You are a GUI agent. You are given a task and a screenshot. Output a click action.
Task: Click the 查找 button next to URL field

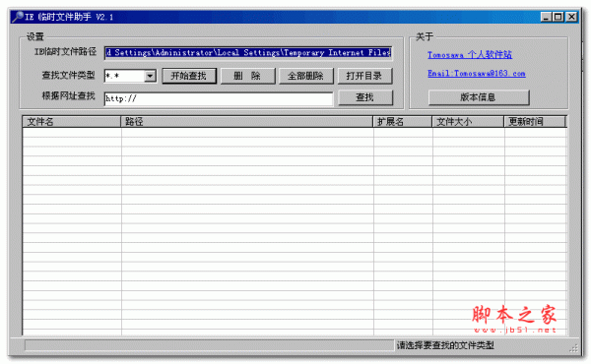coord(365,97)
